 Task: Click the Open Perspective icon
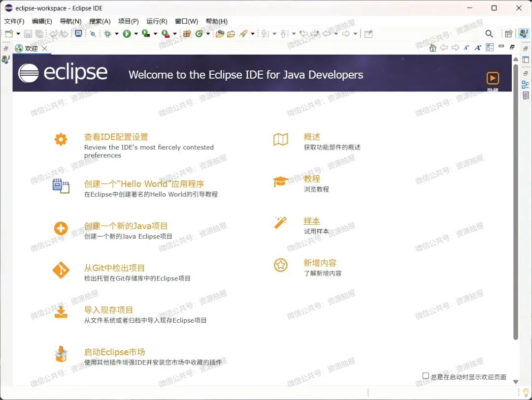pos(508,33)
